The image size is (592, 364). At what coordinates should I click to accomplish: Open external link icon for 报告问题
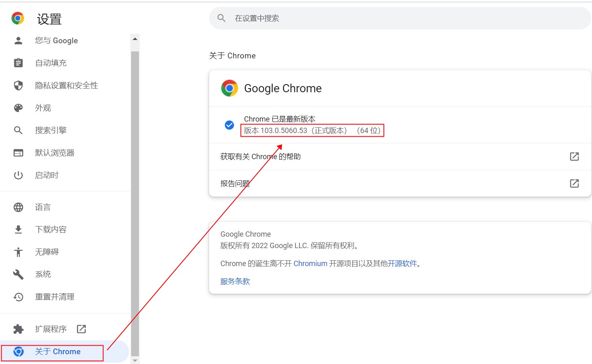click(x=574, y=183)
